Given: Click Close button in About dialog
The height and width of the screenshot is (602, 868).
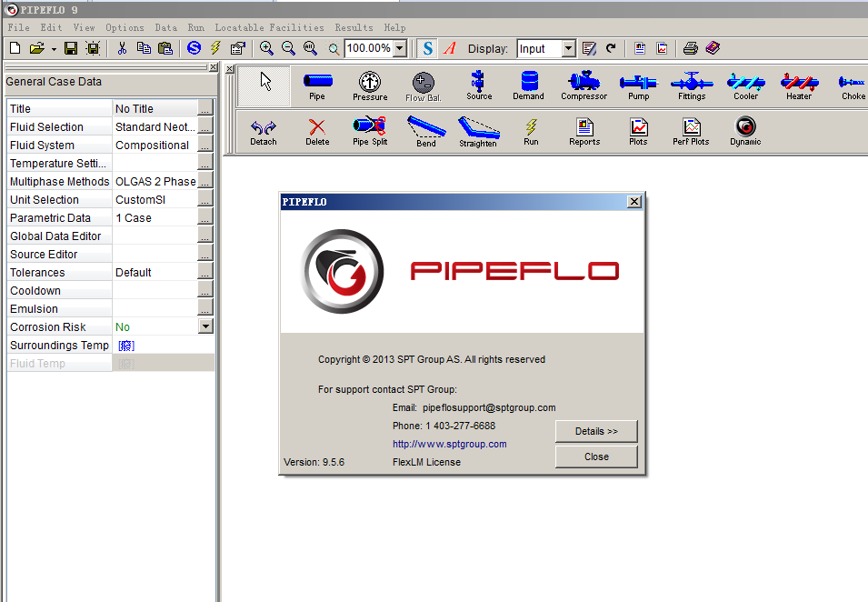Looking at the screenshot, I should pyautogui.click(x=596, y=457).
